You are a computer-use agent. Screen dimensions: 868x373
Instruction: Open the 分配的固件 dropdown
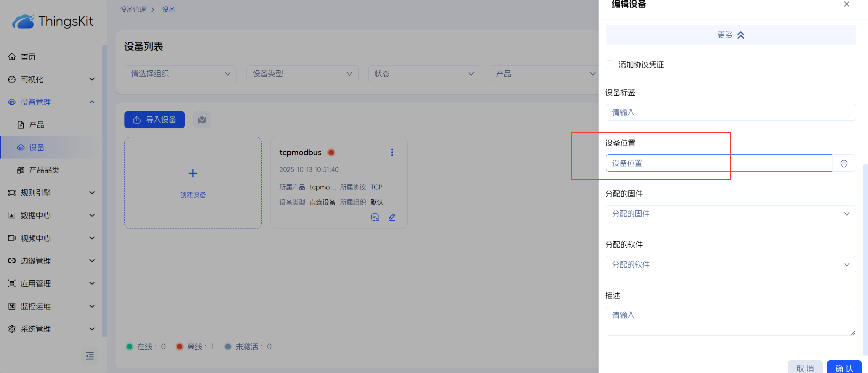click(x=731, y=214)
